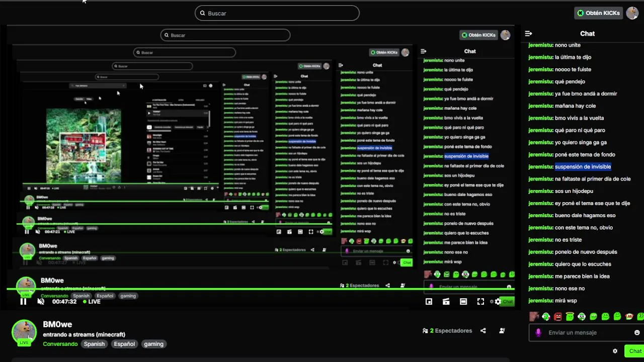Click chat message 'no es triste'
This screenshot has height=362, width=644.
coord(568,240)
